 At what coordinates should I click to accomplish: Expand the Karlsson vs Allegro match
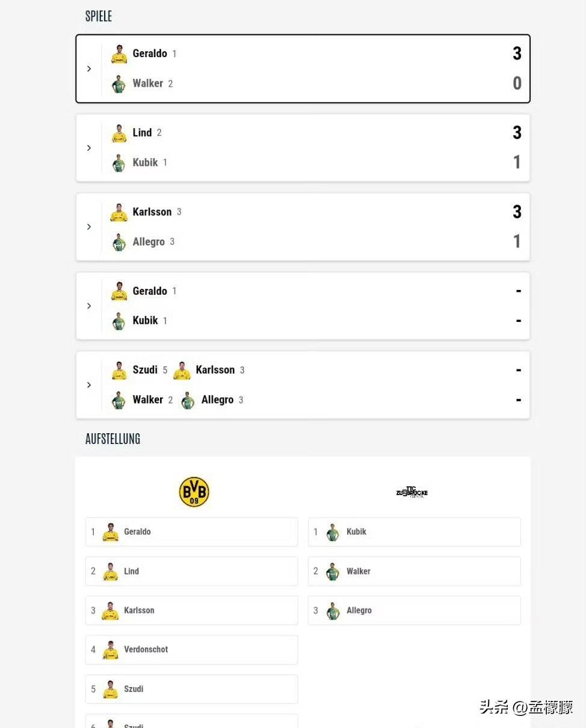(x=89, y=227)
